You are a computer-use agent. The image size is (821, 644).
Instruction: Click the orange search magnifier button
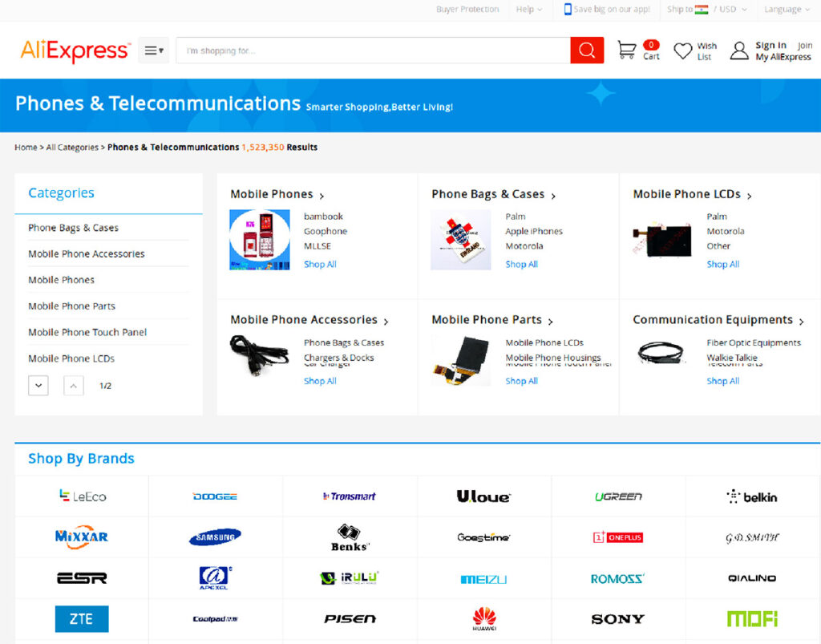586,51
